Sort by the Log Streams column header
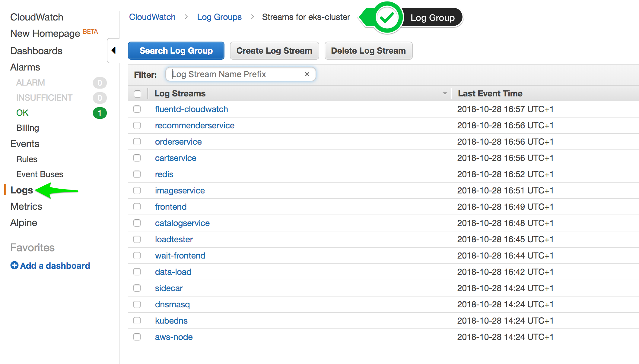 180,93
